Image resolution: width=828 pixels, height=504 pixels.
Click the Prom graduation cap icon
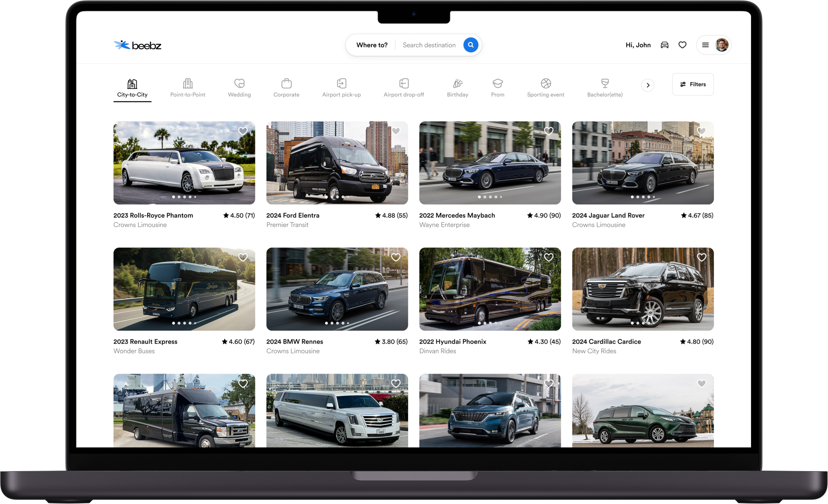tap(498, 83)
